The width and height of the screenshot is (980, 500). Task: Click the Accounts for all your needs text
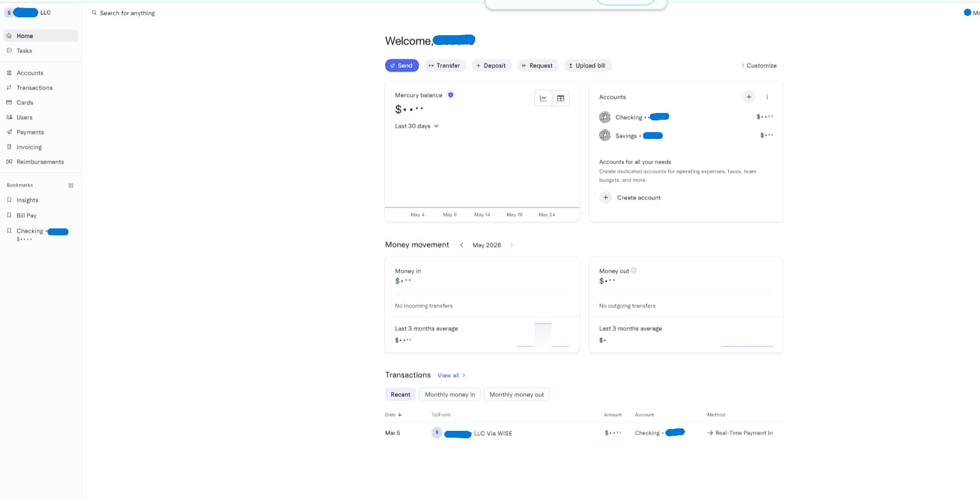(x=635, y=162)
